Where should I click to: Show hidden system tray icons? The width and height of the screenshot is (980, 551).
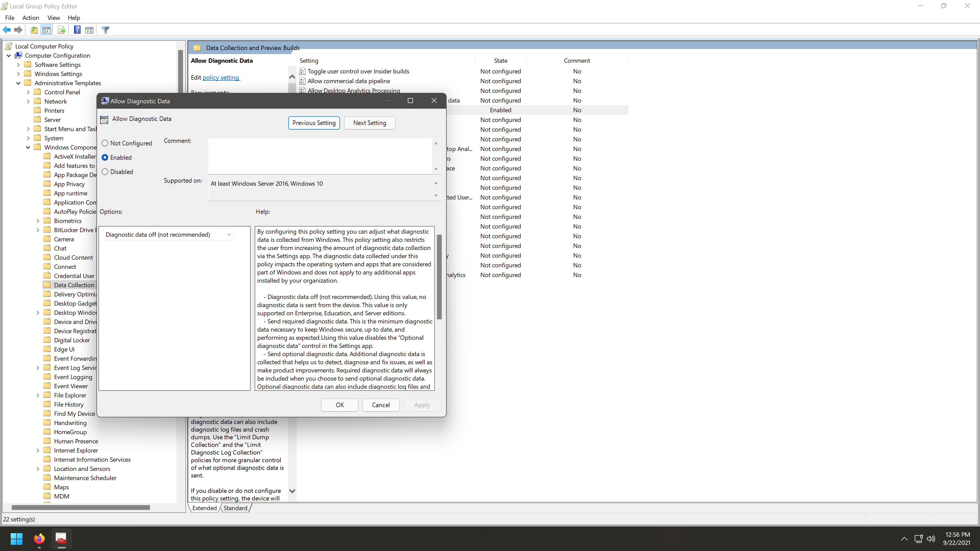(904, 539)
